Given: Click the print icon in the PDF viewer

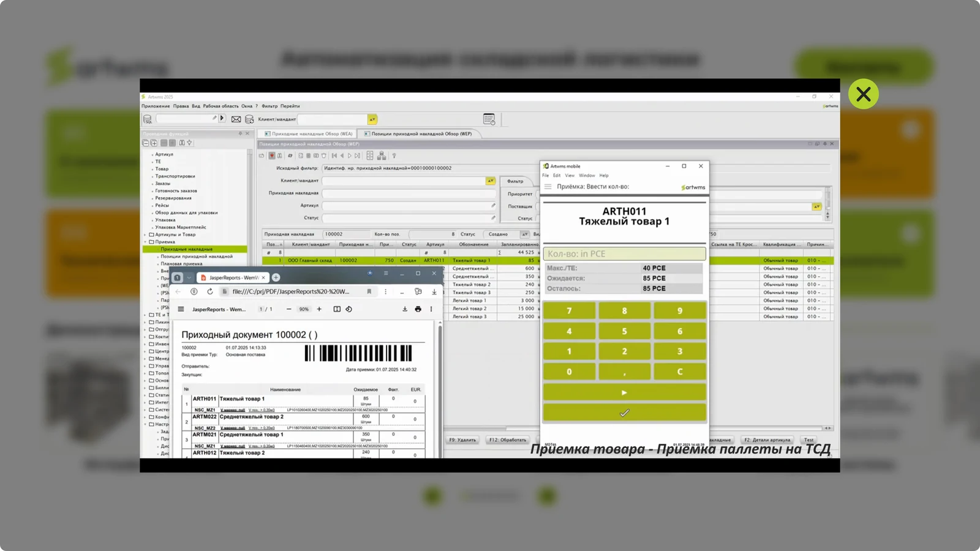Looking at the screenshot, I should coord(418,309).
